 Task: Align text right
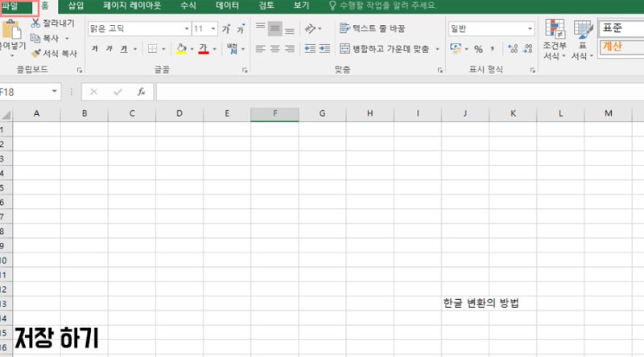click(x=290, y=49)
